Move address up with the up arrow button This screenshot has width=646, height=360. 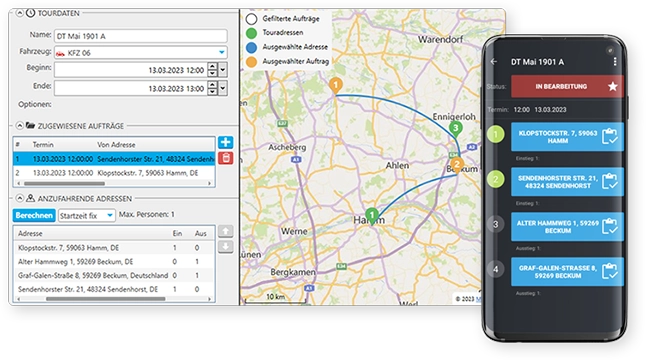(225, 231)
